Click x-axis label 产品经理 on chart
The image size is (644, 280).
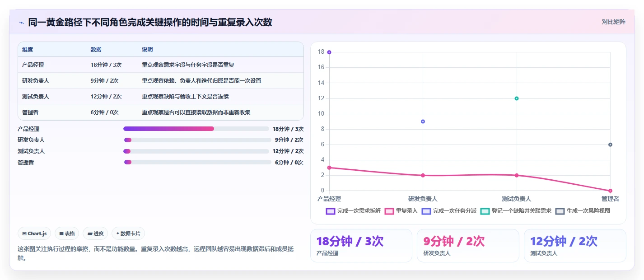(x=329, y=199)
